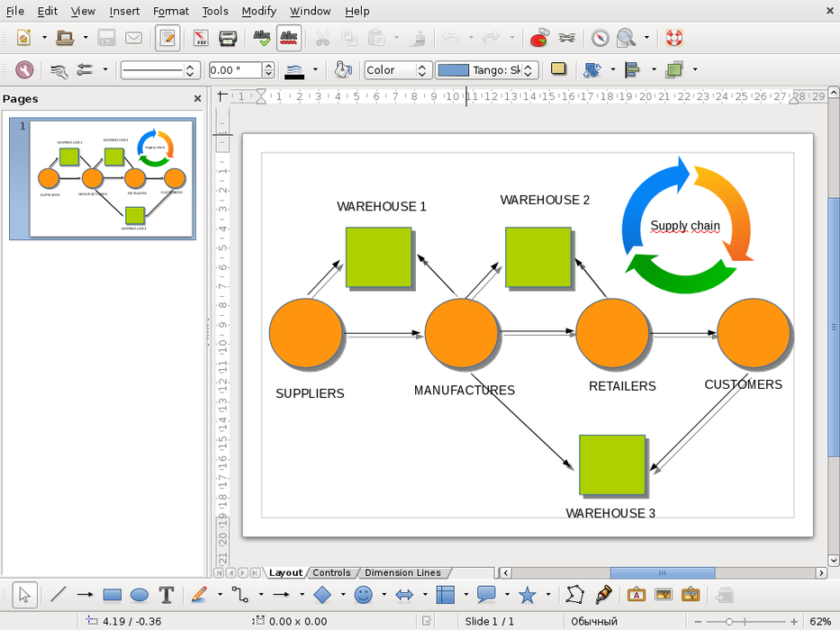Screen dimensions: 840x630
Task: Select the Stars shapes tool
Action: (x=528, y=595)
